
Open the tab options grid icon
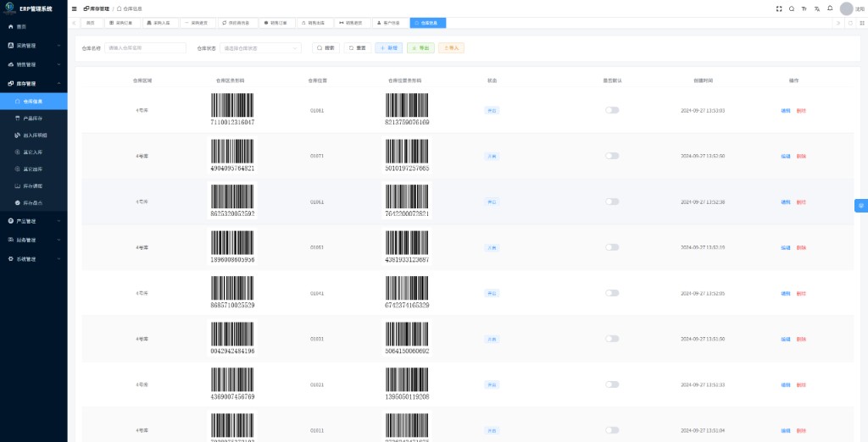click(862, 23)
